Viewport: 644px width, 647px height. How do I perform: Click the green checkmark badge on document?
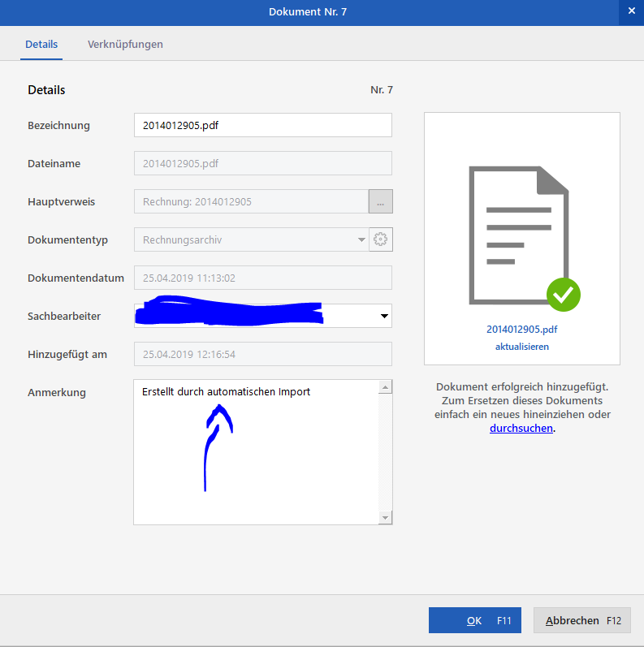(564, 295)
